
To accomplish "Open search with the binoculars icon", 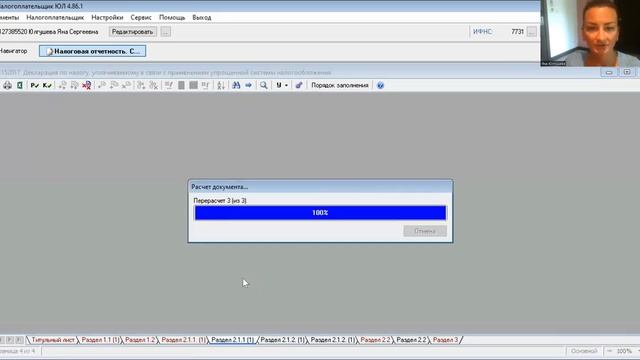I will pyautogui.click(x=236, y=85).
